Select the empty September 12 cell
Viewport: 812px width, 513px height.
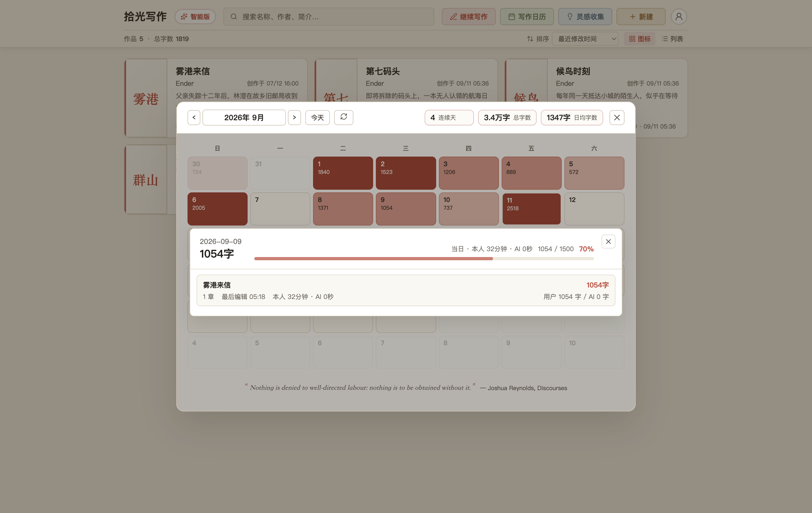pos(594,209)
